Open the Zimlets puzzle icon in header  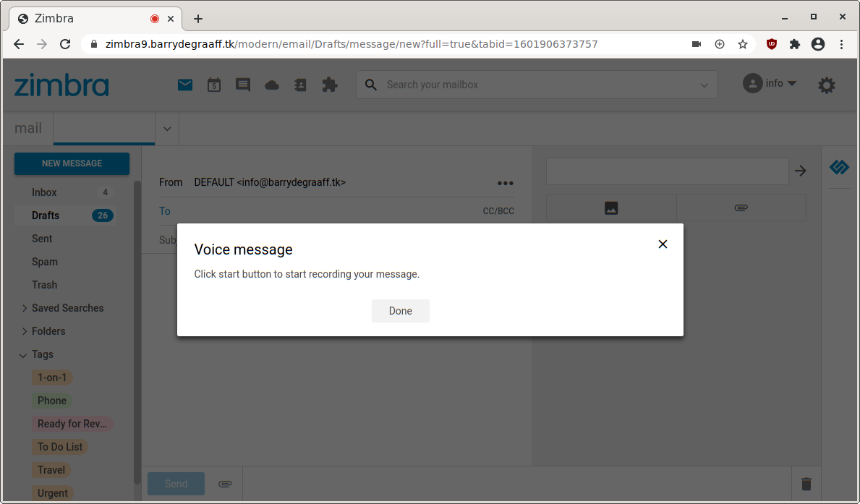[x=330, y=85]
